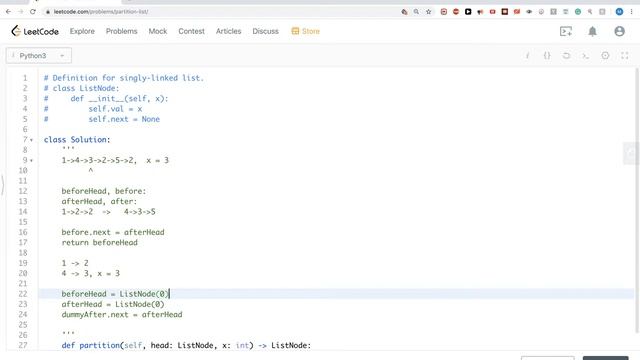The width and height of the screenshot is (640, 360).
Task: Open the Explore page
Action: [82, 31]
